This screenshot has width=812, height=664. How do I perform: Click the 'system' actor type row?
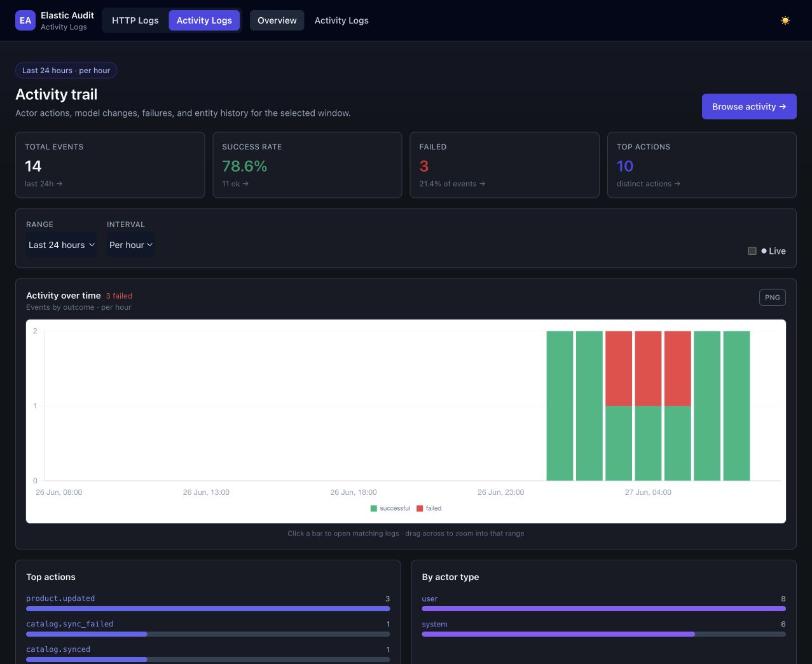(x=603, y=629)
